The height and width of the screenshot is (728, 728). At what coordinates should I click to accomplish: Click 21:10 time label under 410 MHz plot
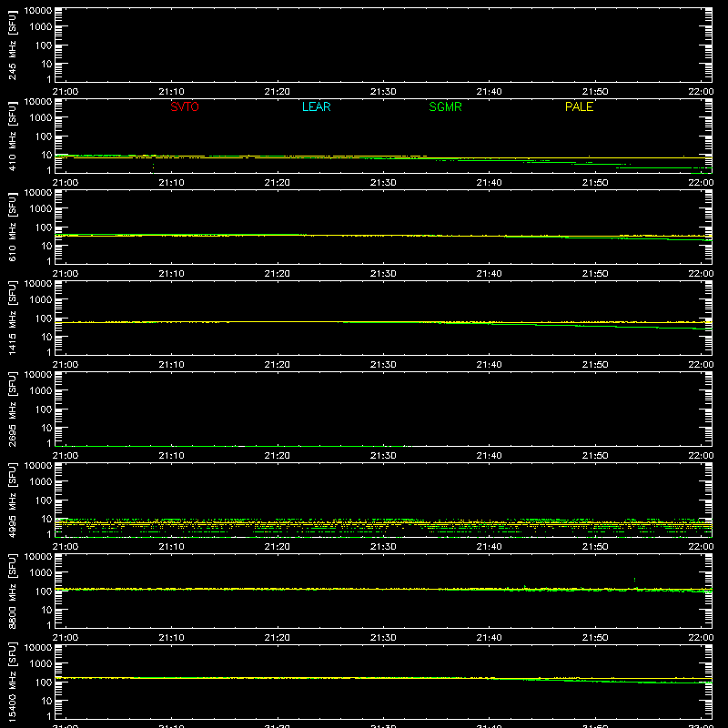[171, 183]
